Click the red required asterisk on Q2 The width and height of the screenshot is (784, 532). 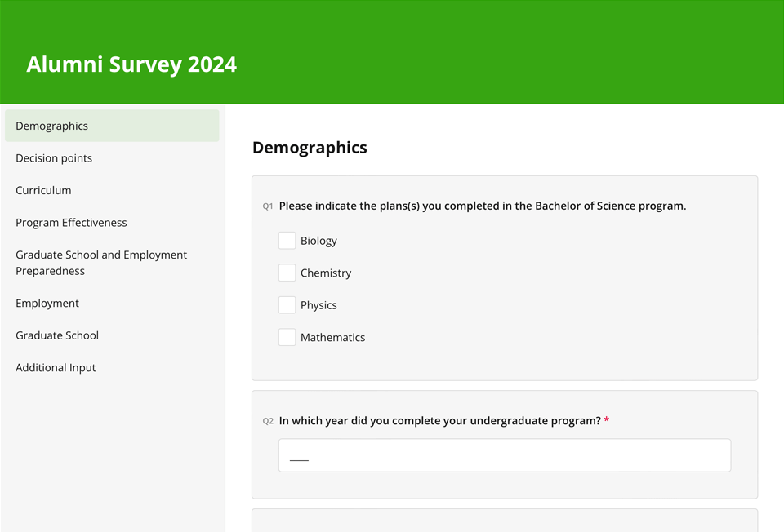[x=607, y=420]
